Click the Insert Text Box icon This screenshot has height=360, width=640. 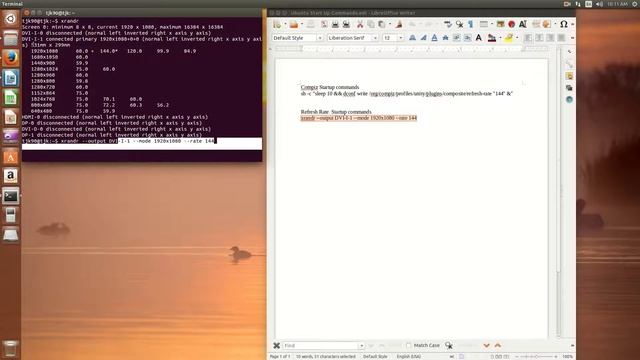tap(522, 24)
